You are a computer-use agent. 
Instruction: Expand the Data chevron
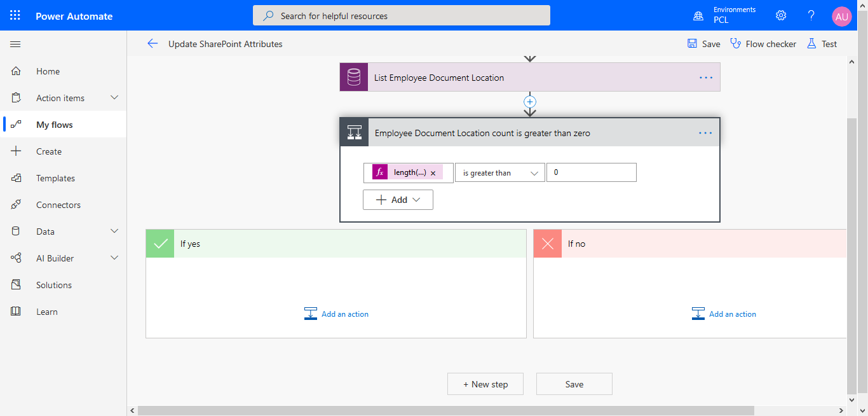[114, 232]
